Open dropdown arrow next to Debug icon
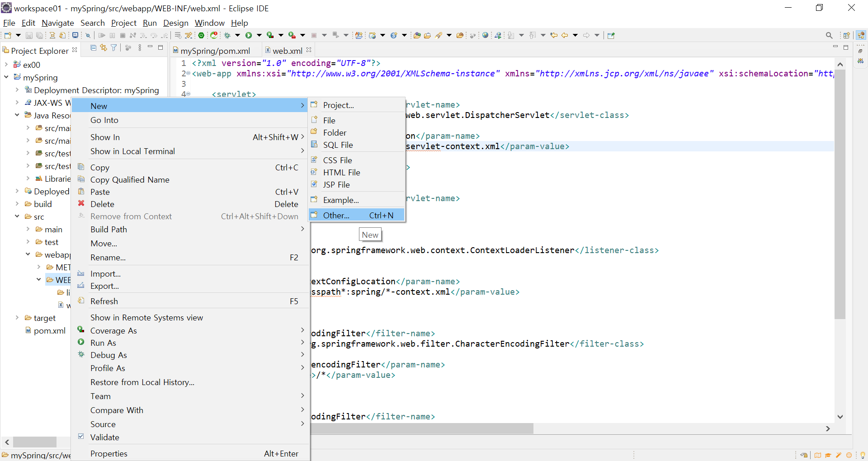 [237, 35]
